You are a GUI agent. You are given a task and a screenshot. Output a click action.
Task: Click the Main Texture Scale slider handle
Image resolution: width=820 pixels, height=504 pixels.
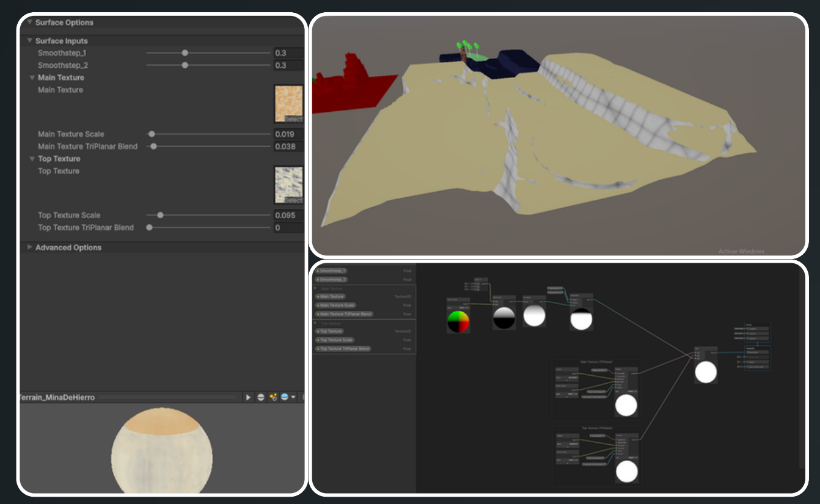point(152,134)
